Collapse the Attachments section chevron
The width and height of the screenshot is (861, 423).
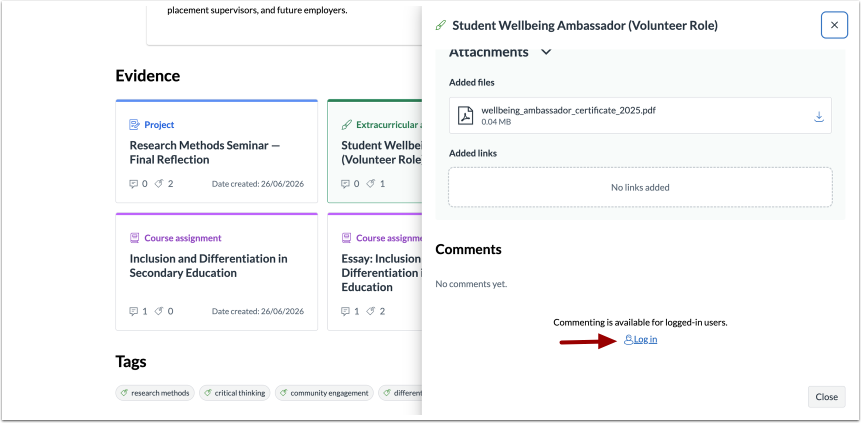(x=545, y=52)
